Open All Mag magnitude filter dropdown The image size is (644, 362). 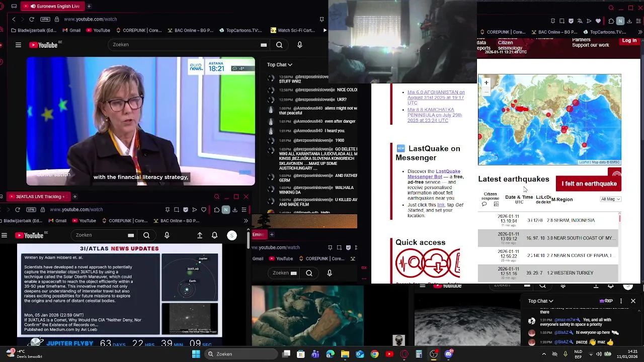[x=611, y=199]
